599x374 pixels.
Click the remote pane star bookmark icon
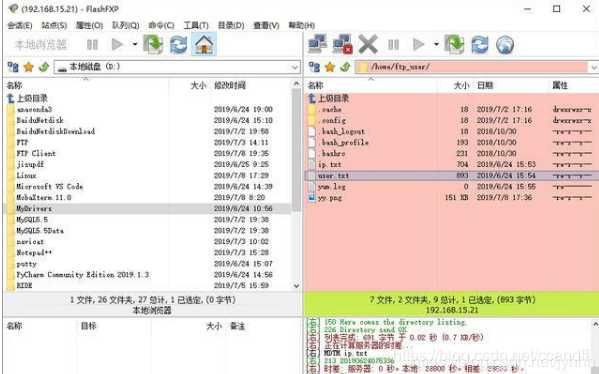tap(330, 67)
